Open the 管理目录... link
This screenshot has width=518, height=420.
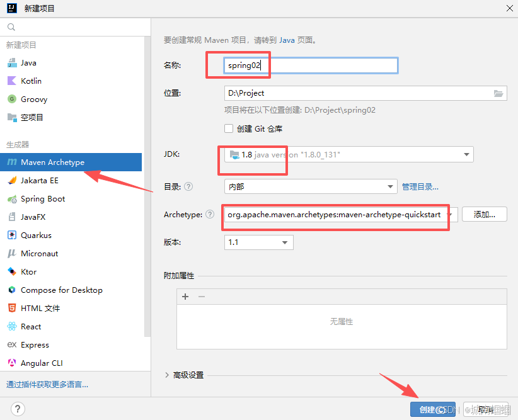tap(420, 186)
